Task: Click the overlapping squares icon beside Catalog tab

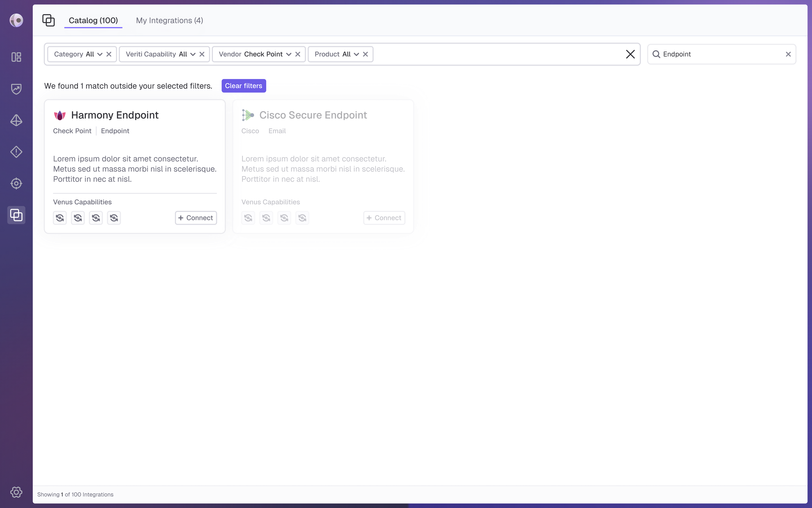Action: point(48,20)
